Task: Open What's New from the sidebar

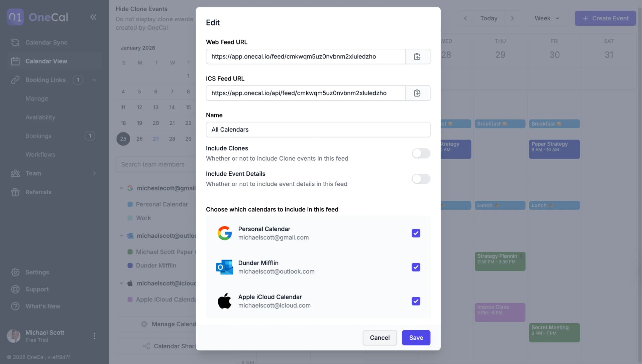Action: (x=43, y=306)
